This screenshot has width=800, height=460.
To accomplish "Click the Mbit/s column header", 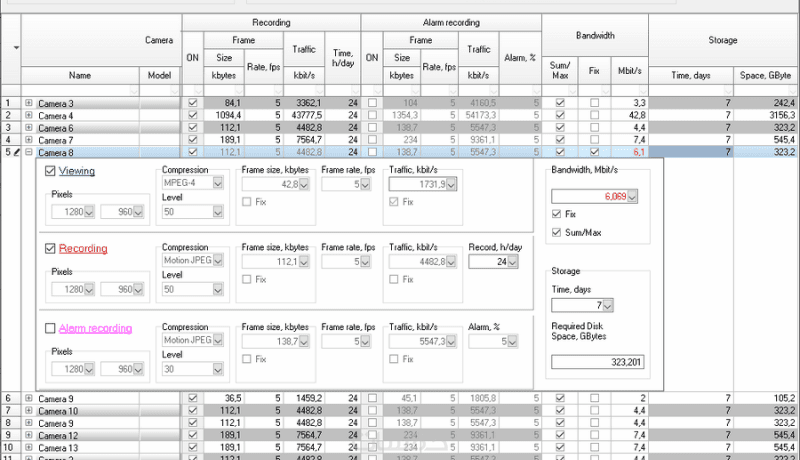I will pos(630,71).
